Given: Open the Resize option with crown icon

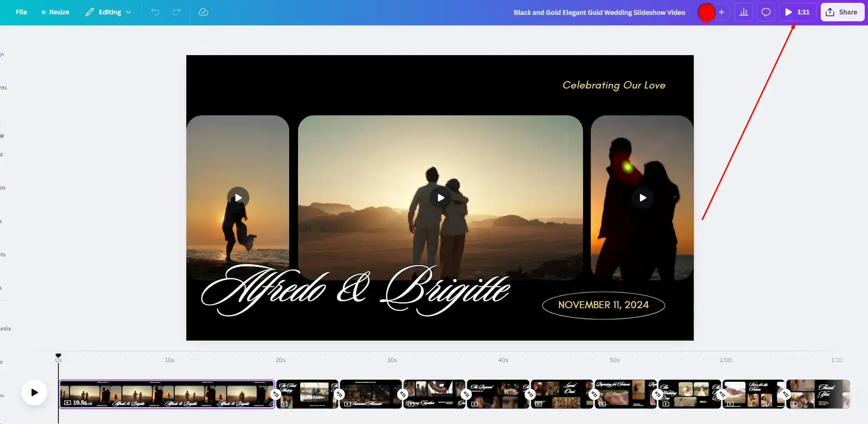Looking at the screenshot, I should [x=55, y=12].
